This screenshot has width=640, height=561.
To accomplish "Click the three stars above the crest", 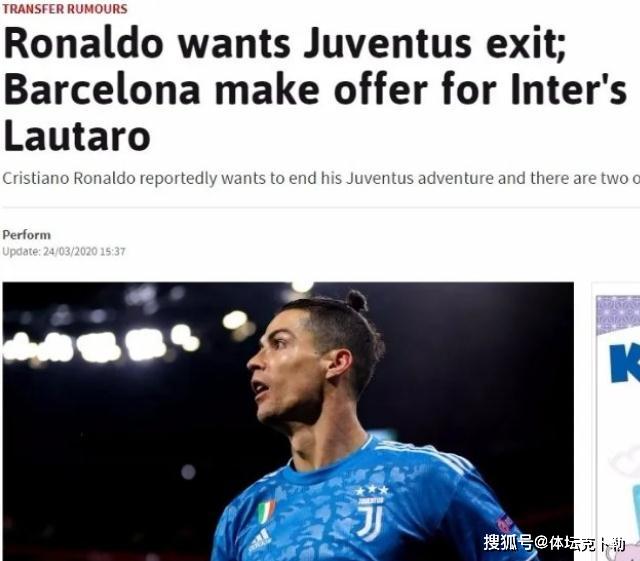I will (371, 490).
